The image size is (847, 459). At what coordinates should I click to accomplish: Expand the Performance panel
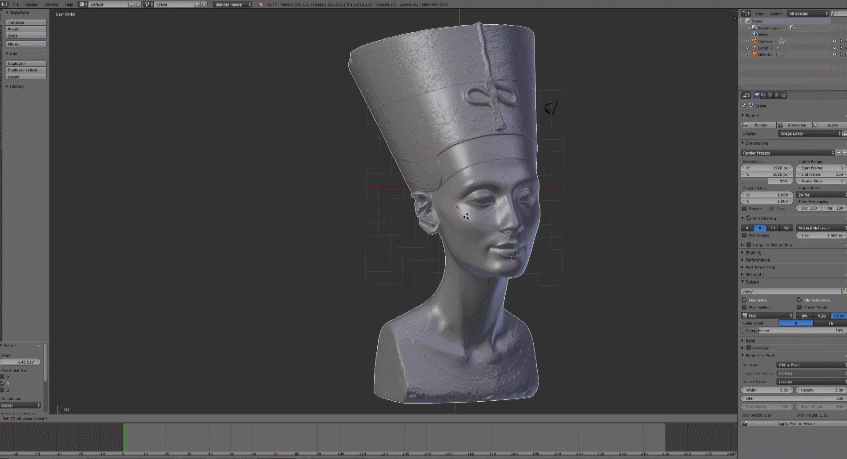point(756,260)
